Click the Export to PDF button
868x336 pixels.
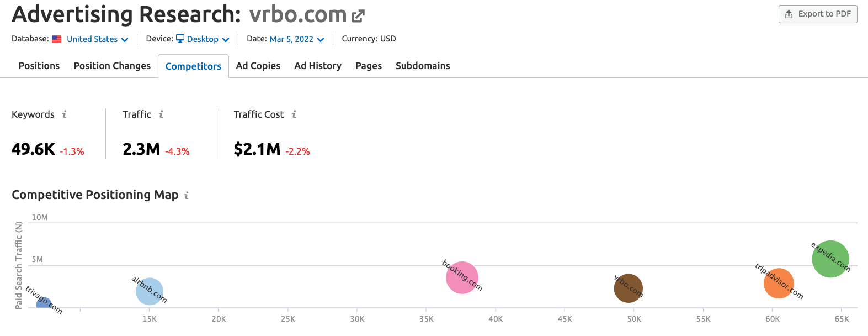[x=818, y=14]
